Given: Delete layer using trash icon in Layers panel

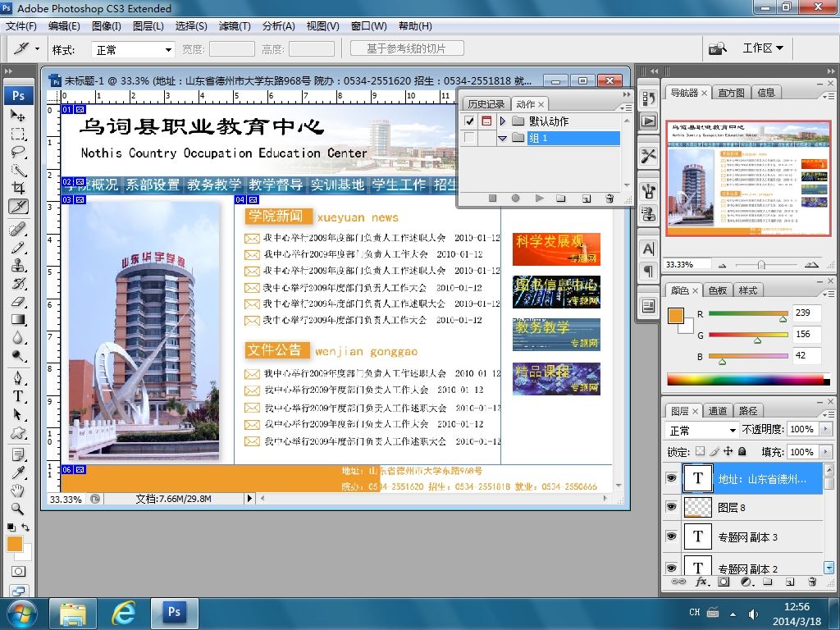Looking at the screenshot, I should coord(812,582).
